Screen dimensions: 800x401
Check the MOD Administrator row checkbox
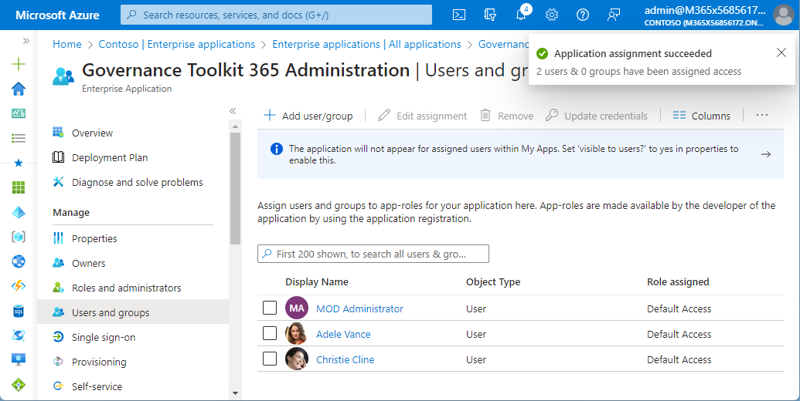coord(270,308)
